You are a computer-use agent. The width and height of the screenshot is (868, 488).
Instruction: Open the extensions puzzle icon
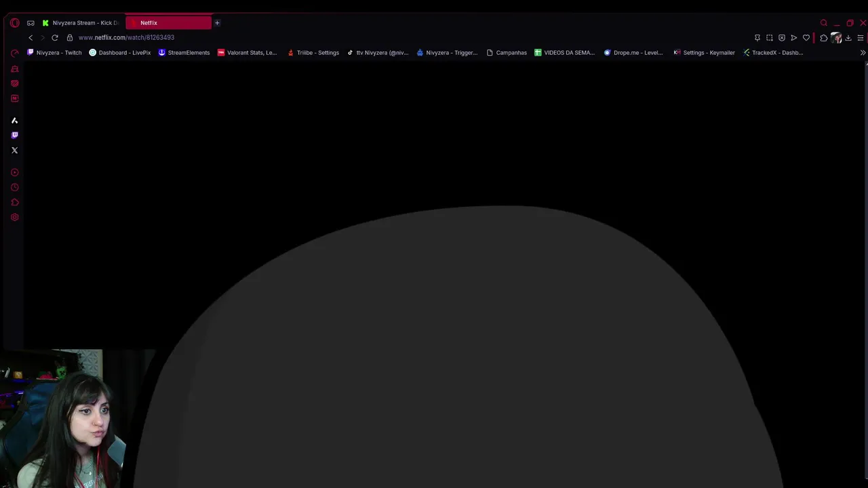point(824,38)
